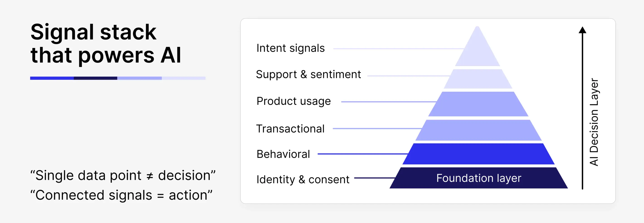Screen dimensions: 644x223
Task: Click the Signal stack that powers AI heading
Action: click(x=105, y=43)
